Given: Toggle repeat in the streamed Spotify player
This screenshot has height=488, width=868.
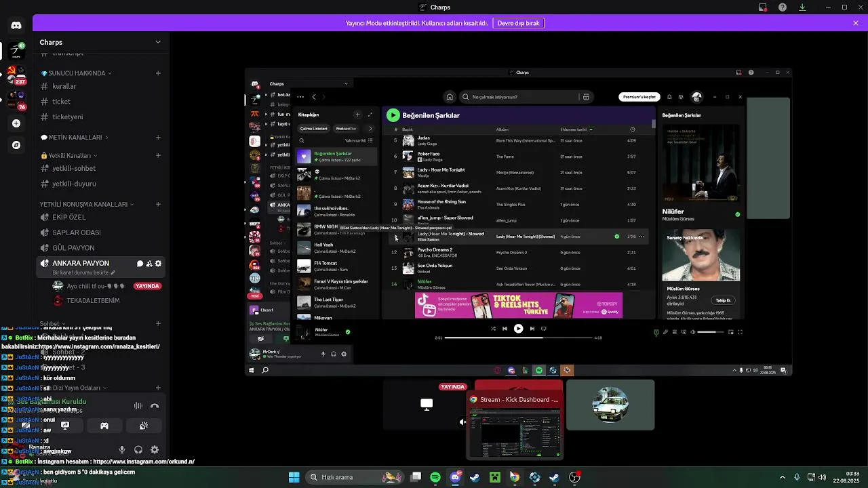Looking at the screenshot, I should (x=544, y=329).
